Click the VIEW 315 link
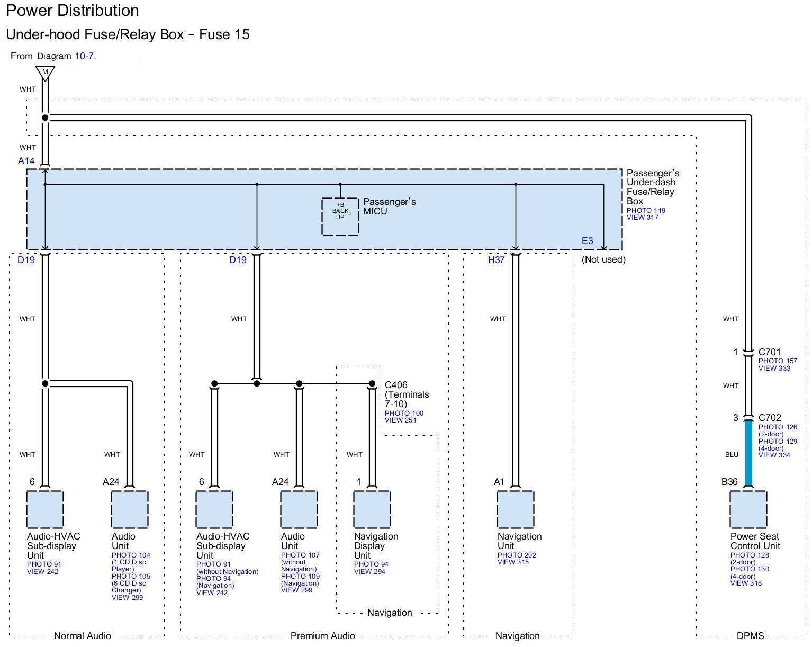 click(x=513, y=562)
